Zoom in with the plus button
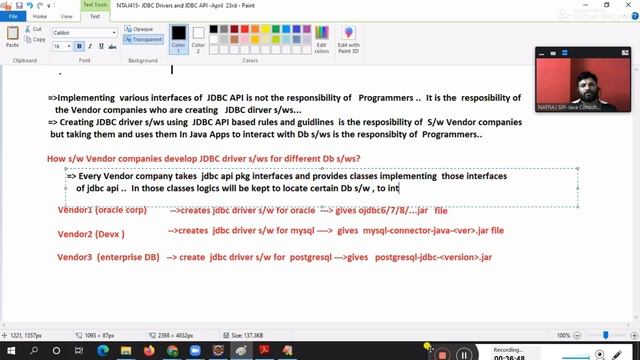640x360 pixels. (634, 335)
